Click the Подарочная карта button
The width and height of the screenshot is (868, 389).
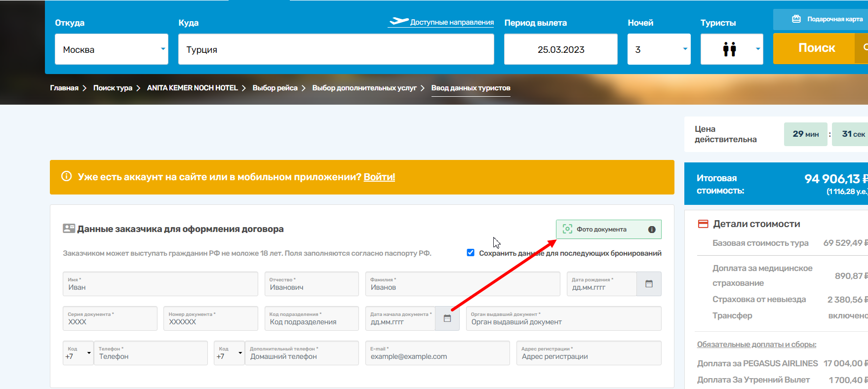[821, 19]
